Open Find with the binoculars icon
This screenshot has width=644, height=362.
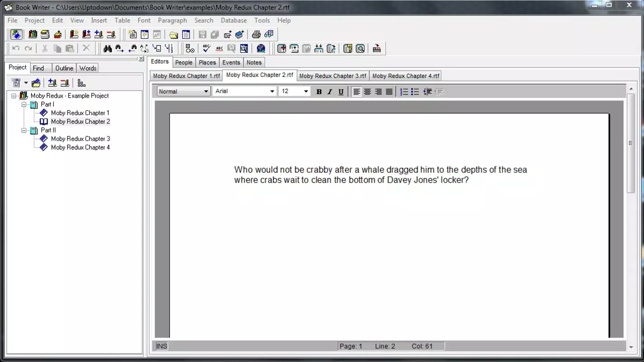108,48
